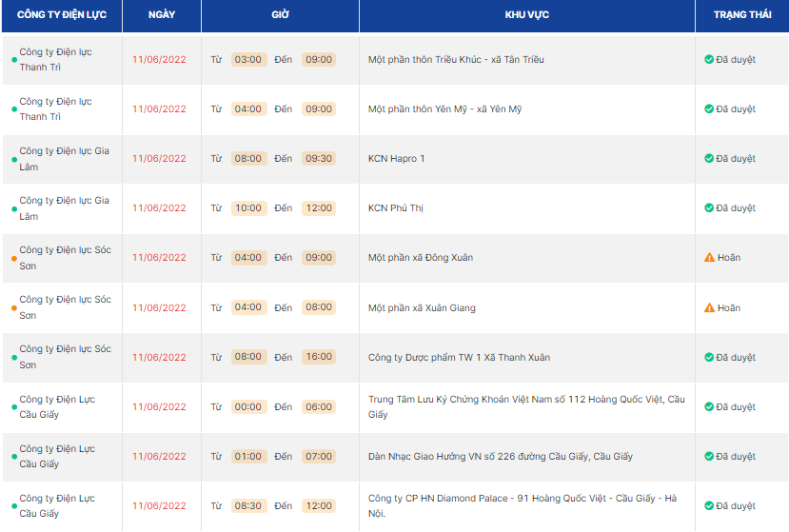The image size is (789, 532).
Task: Click company name in the Công ty Dược phẩm row
Action: tap(65, 357)
